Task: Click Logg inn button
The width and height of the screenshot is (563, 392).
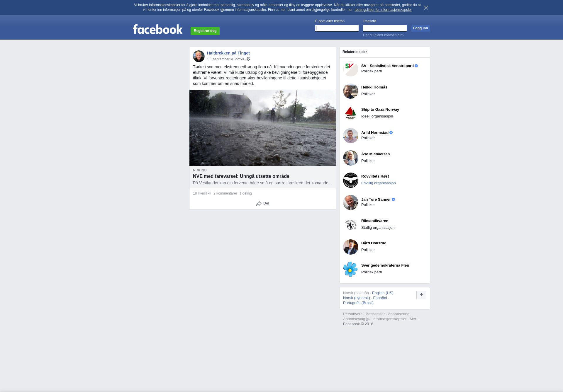Action: [420, 28]
